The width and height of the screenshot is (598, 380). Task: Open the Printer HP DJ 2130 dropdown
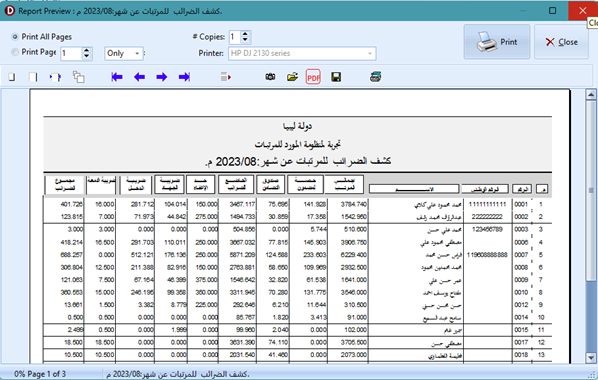click(x=302, y=53)
